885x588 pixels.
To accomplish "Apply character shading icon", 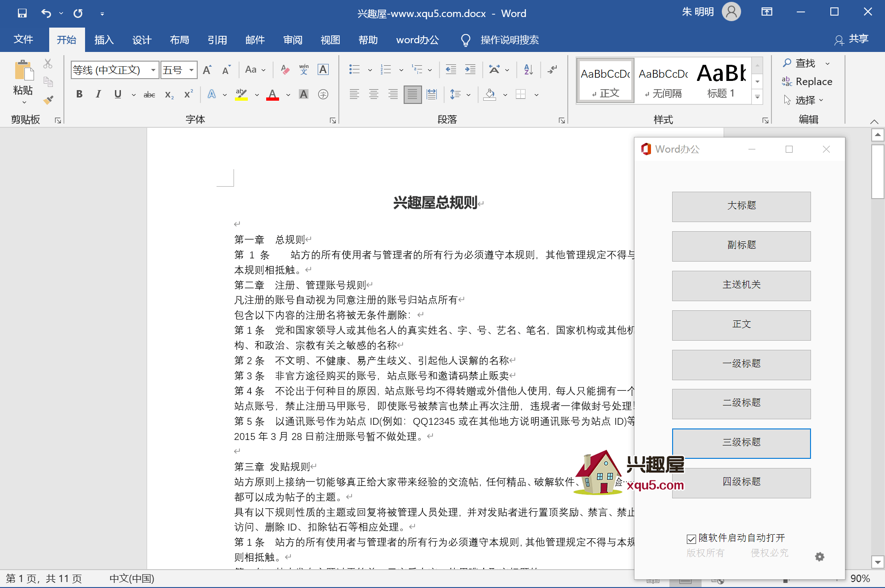I will [304, 95].
